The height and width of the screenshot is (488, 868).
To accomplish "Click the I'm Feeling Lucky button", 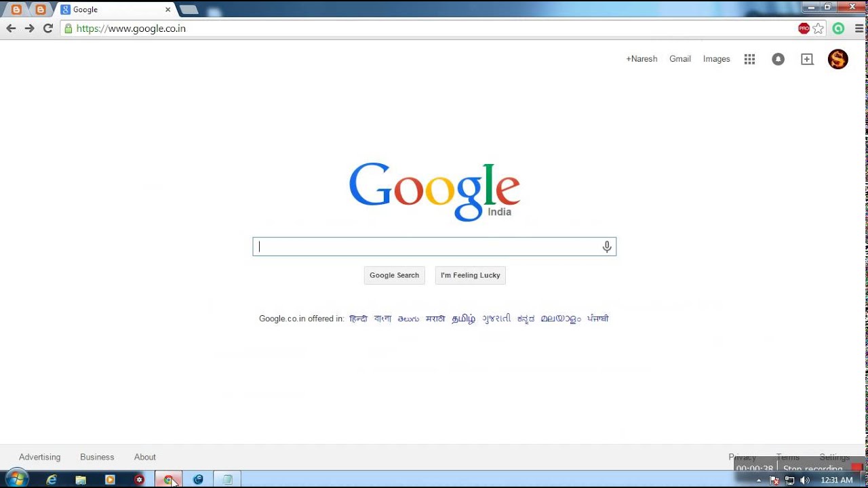I will click(470, 275).
